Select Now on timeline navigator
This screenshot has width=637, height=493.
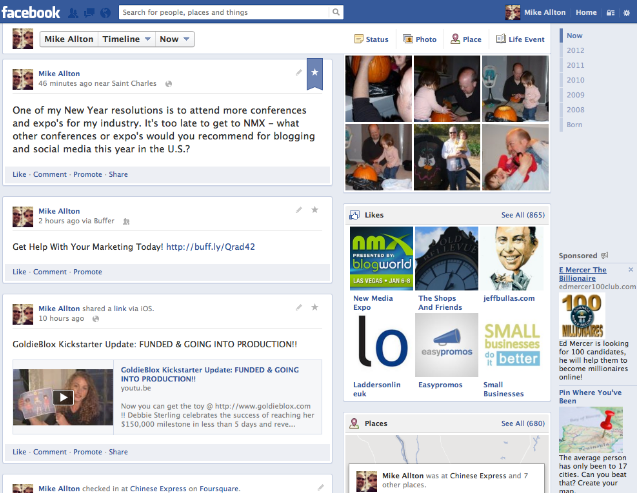click(574, 36)
